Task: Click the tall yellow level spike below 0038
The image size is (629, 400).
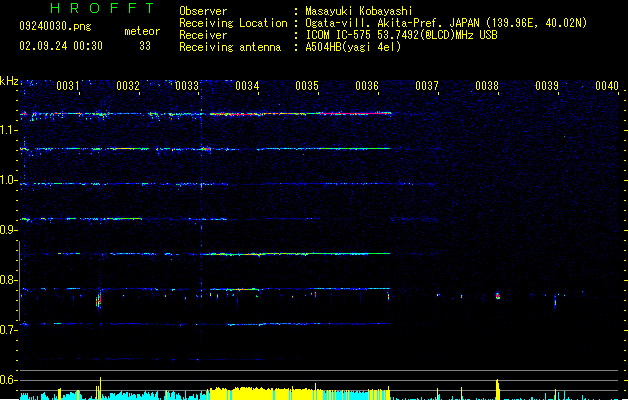Action: pyautogui.click(x=497, y=389)
